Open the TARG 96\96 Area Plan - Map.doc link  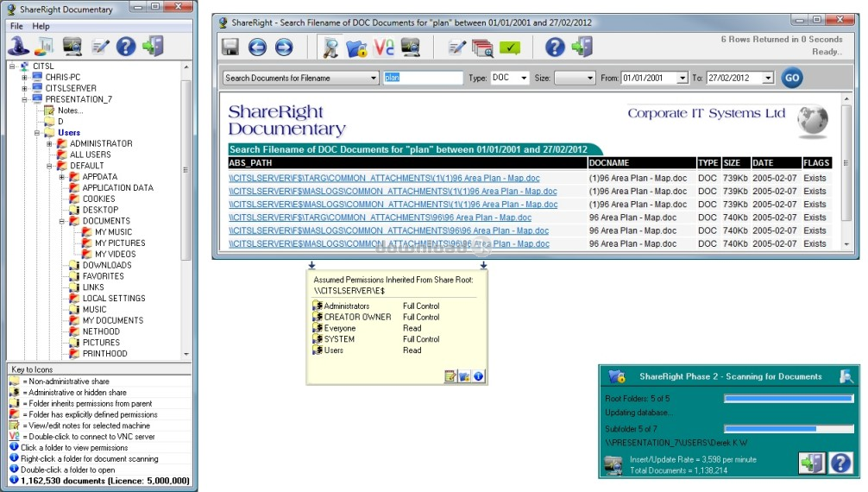point(380,218)
